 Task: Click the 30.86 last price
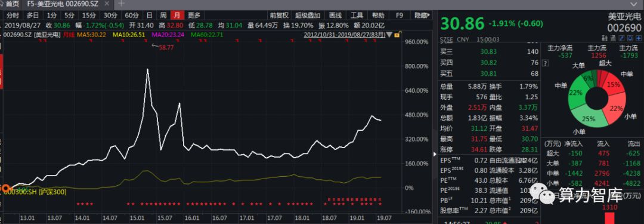coord(463,24)
